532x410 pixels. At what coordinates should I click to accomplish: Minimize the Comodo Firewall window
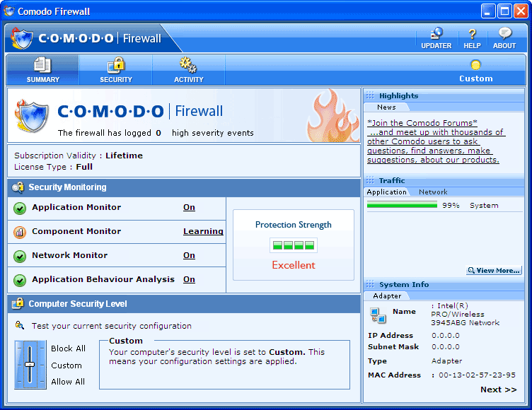tap(488, 11)
